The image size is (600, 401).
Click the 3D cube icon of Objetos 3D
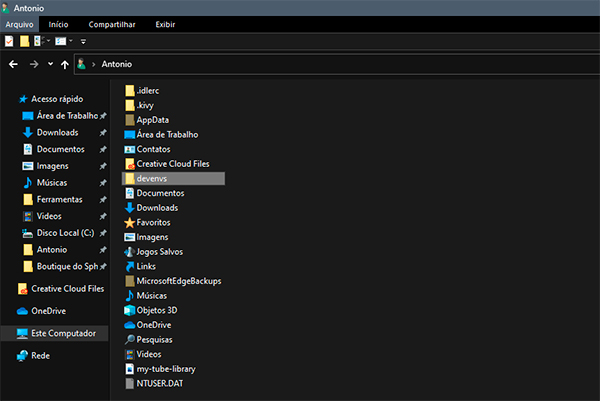click(x=130, y=310)
